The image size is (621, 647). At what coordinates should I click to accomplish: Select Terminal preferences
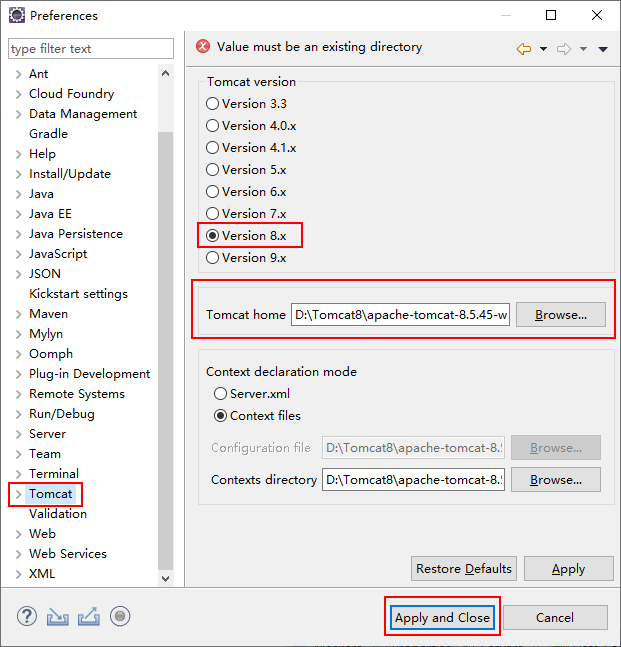pos(54,474)
